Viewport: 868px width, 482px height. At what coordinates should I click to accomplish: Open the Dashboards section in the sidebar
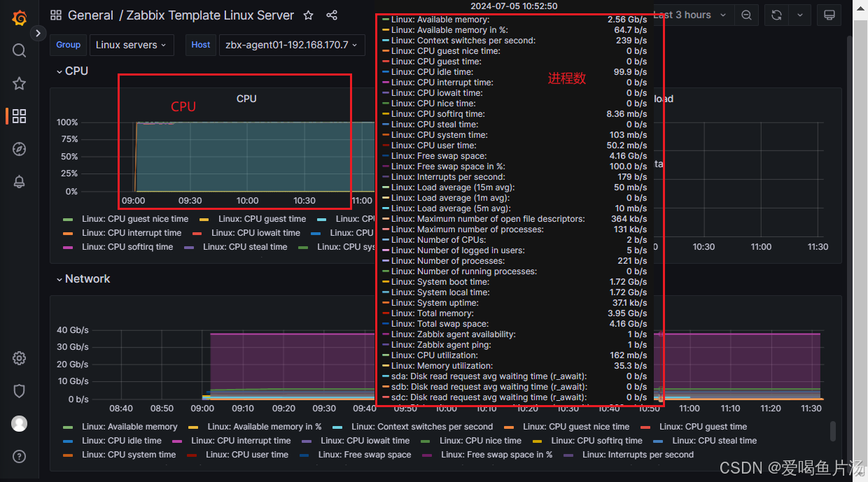click(x=20, y=116)
